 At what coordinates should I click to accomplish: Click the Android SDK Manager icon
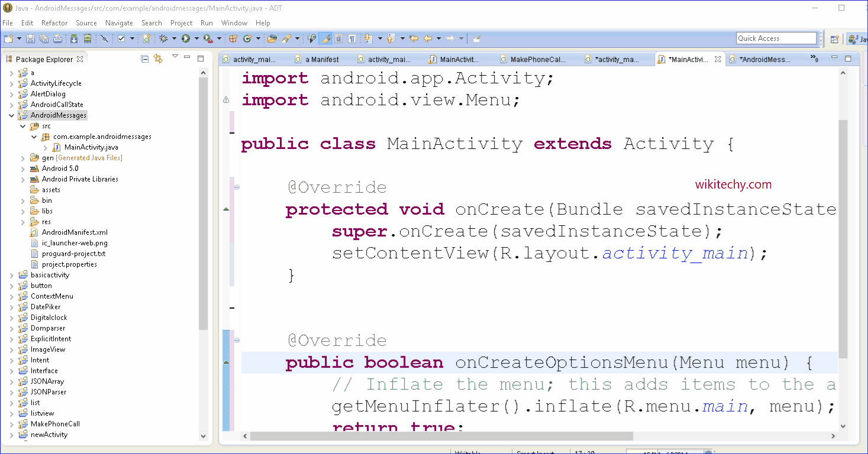(74, 38)
